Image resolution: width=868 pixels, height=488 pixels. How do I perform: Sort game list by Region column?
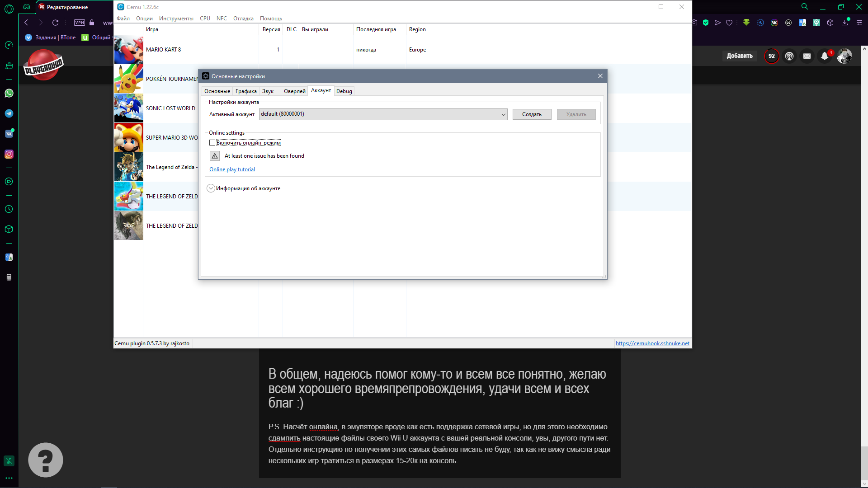[417, 29]
